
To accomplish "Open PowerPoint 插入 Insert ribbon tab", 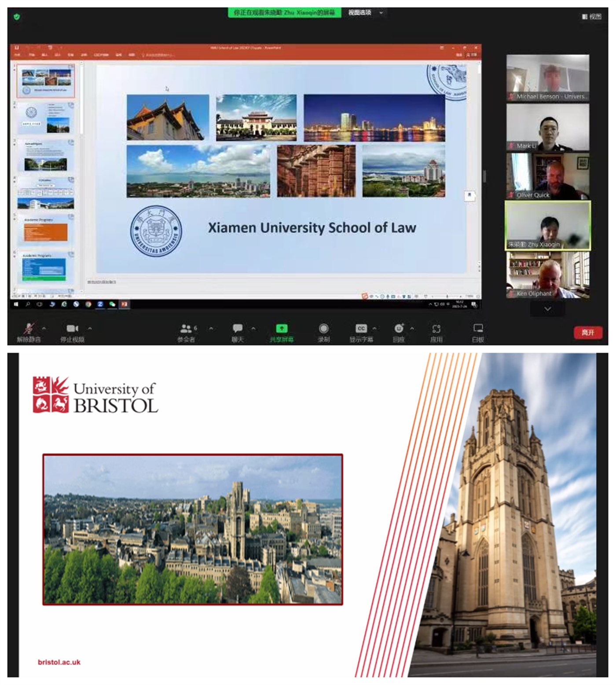I will coord(44,55).
